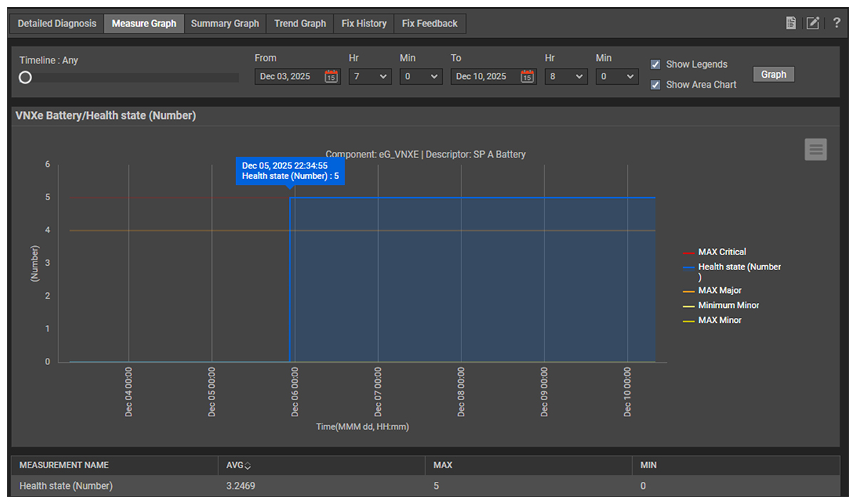Expand the To hour dropdown
The height and width of the screenshot is (504, 856).
click(x=566, y=76)
